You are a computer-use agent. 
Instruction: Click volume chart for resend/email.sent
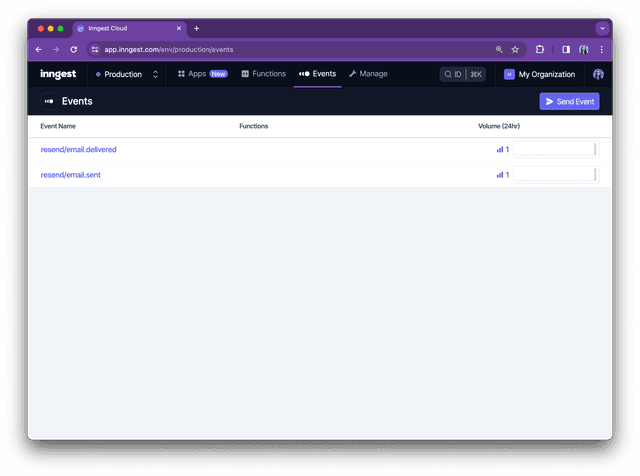click(556, 175)
